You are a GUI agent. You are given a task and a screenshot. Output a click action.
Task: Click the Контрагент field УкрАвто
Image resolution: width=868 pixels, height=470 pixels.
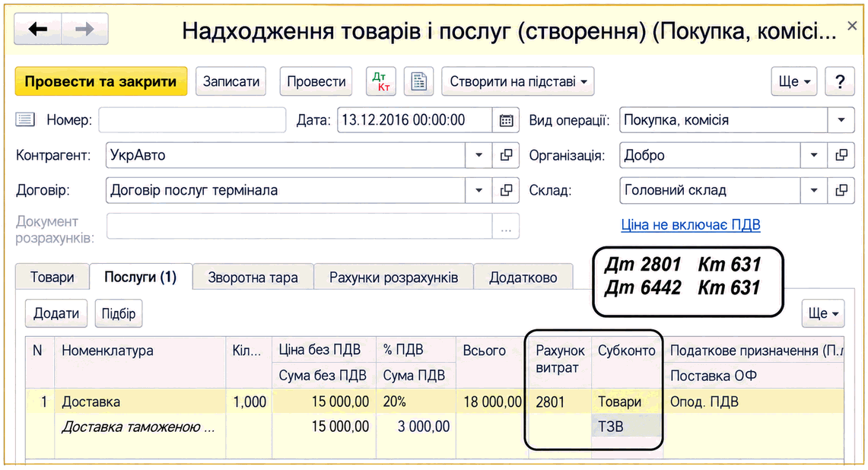point(285,155)
